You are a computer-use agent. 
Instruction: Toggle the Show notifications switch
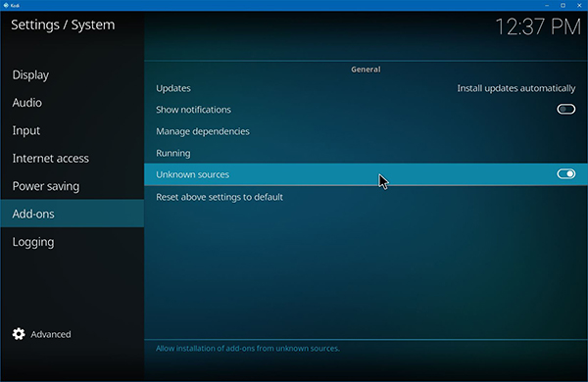tap(565, 109)
